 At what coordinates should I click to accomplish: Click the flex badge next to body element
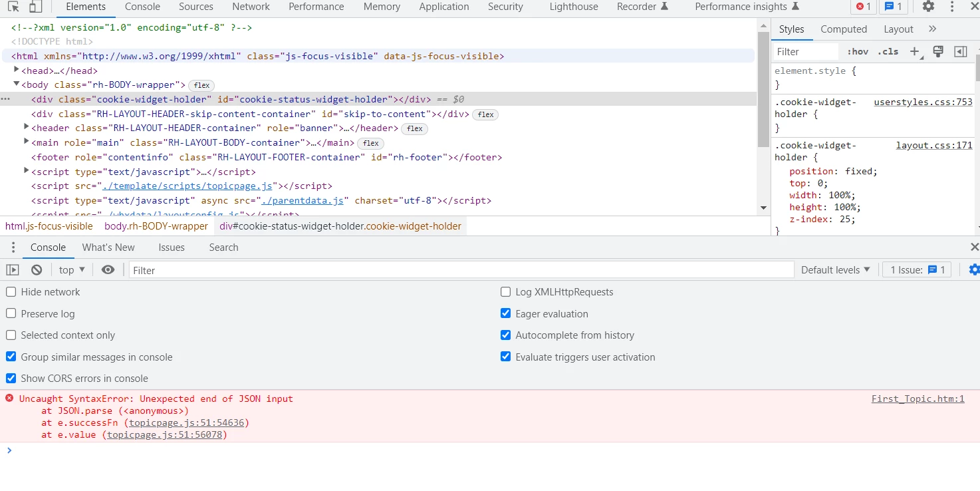[202, 85]
